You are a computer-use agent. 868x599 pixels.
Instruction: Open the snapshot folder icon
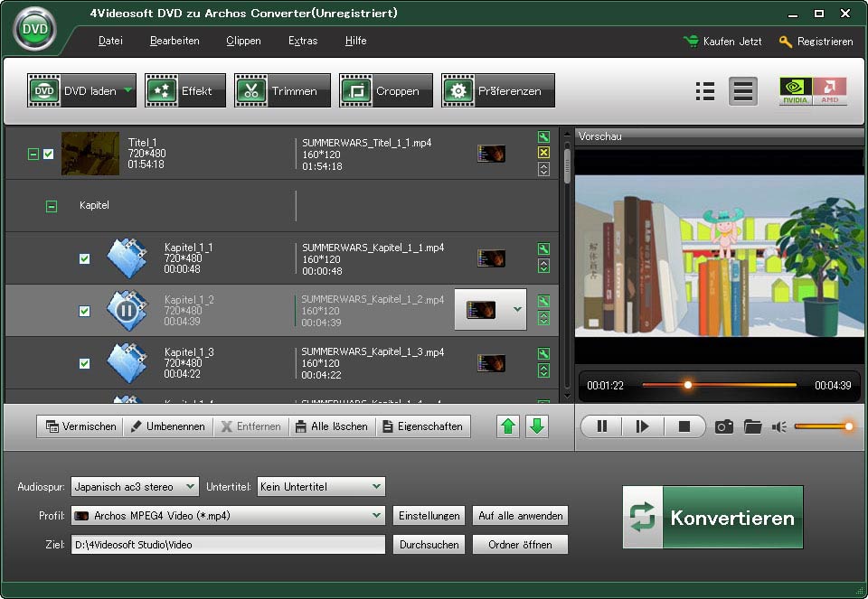752,426
